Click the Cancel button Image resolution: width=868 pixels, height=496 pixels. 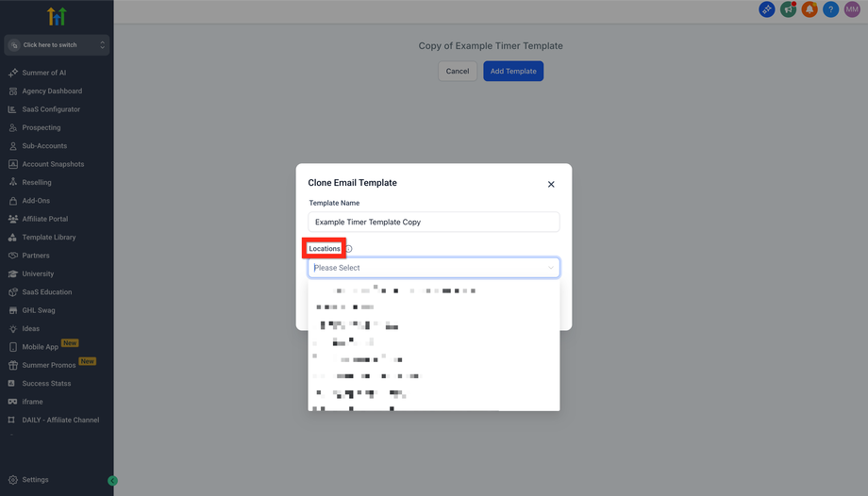click(x=458, y=72)
